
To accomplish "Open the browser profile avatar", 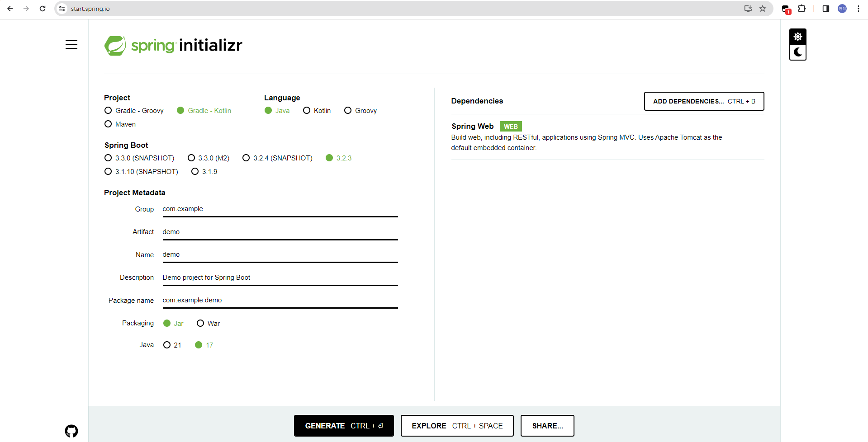I will (x=842, y=9).
